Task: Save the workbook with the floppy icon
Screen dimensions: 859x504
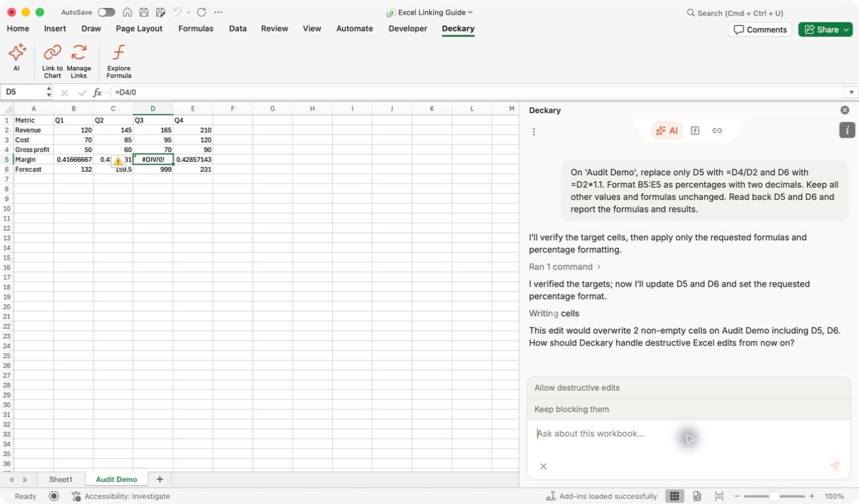Action: pyautogui.click(x=144, y=12)
